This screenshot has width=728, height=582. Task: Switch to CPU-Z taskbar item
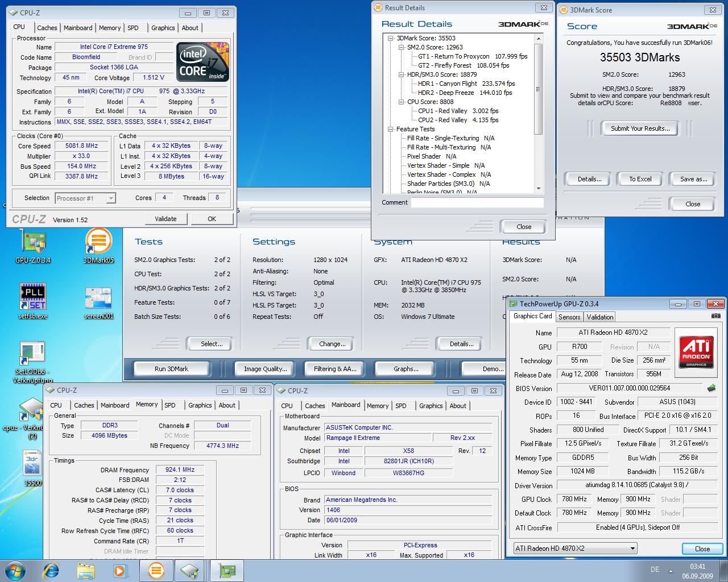[x=190, y=570]
